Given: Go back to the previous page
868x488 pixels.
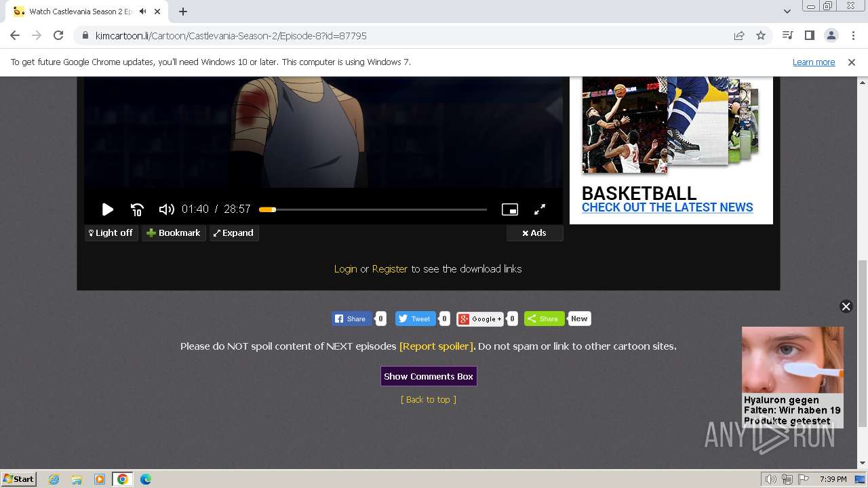Looking at the screenshot, I should click(15, 35).
